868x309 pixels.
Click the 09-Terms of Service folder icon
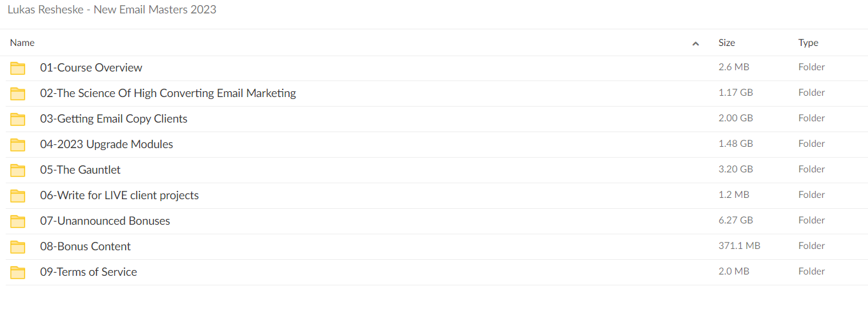18,273
